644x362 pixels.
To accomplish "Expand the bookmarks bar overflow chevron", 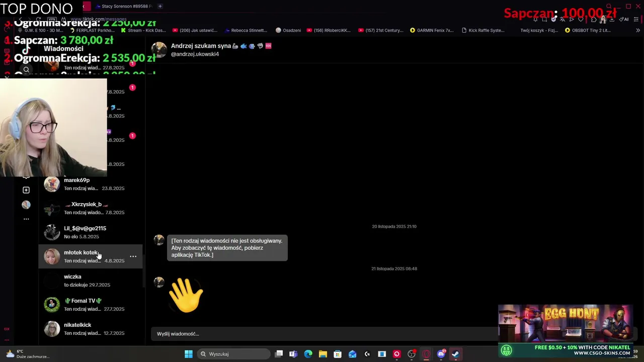I will (x=638, y=30).
